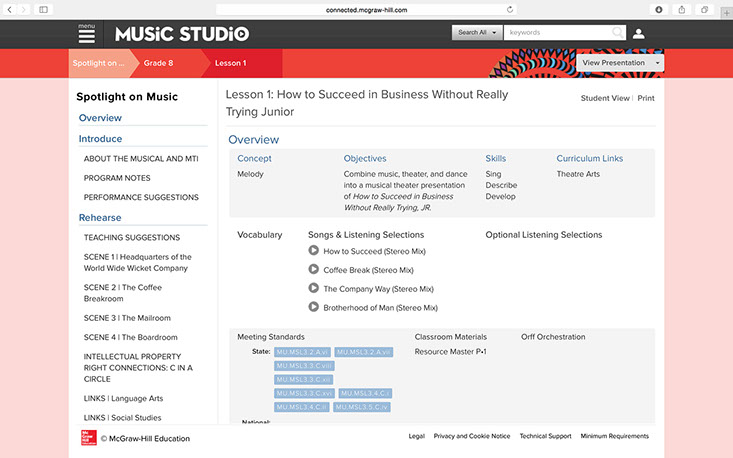Click the browser back arrow
733x458 pixels.
coord(9,9)
